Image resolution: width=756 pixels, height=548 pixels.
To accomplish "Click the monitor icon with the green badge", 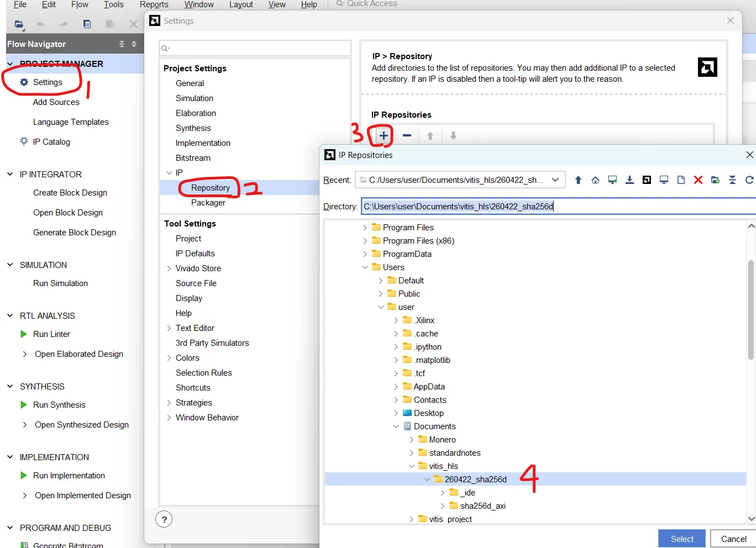I will tap(612, 180).
